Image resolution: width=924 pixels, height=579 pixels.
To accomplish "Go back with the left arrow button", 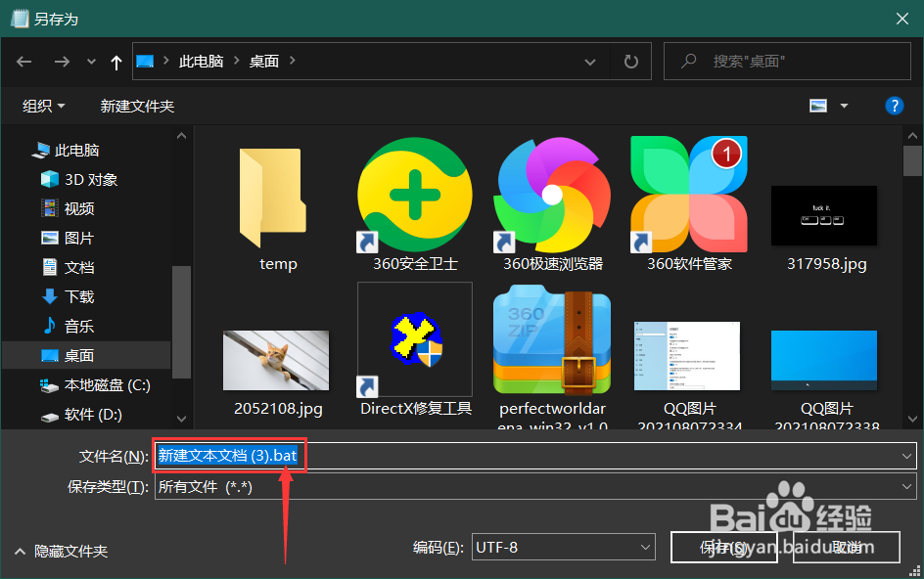I will click(24, 62).
